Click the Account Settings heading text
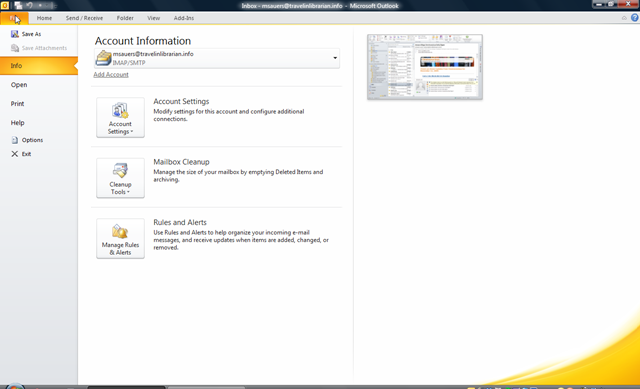 tap(181, 101)
